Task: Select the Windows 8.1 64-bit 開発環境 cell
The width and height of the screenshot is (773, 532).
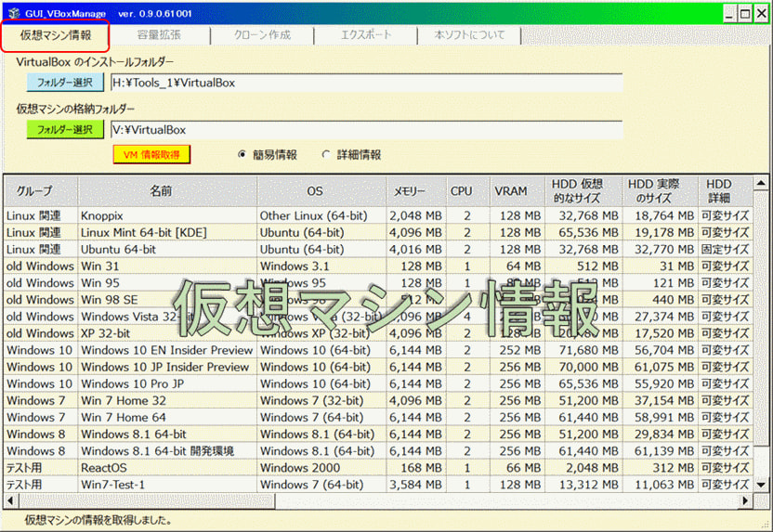Action: 167,450
